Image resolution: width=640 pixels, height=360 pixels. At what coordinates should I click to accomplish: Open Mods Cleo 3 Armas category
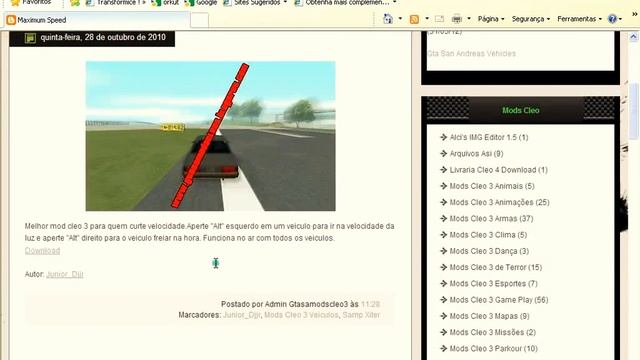(491, 219)
